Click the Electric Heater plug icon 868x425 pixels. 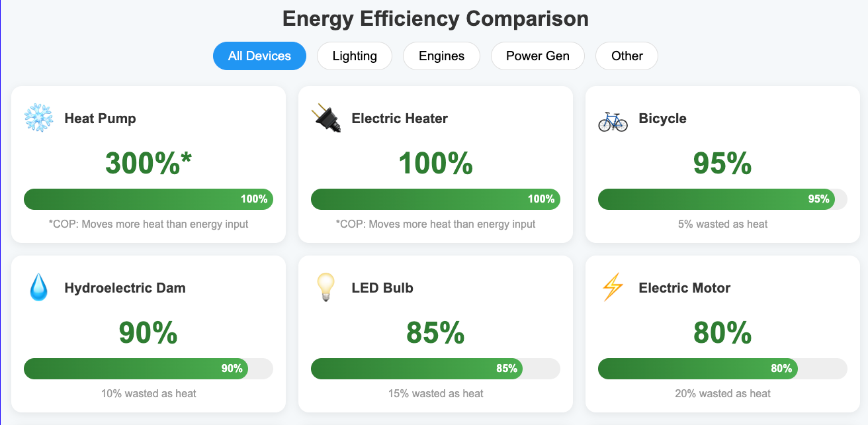pyautogui.click(x=325, y=118)
